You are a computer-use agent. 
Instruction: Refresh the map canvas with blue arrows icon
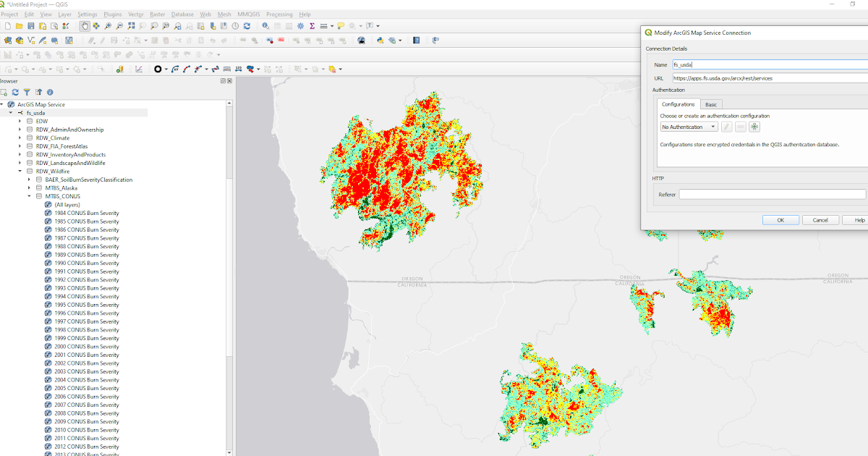(x=247, y=26)
